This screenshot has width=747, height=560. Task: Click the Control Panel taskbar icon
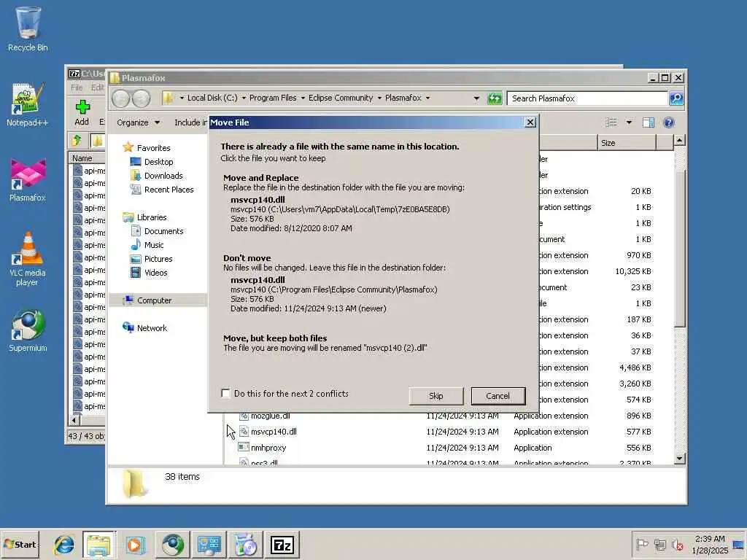coord(209,545)
